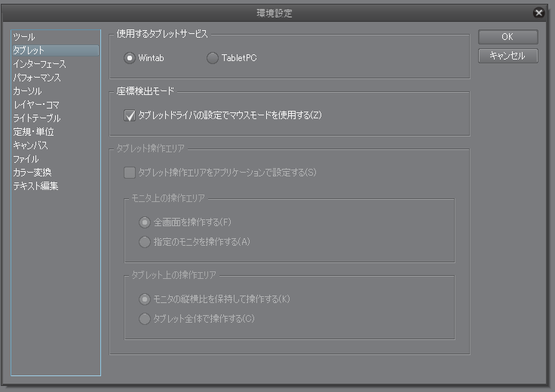
Task: Open the テキスト編集 settings category
Action: pyautogui.click(x=56, y=186)
